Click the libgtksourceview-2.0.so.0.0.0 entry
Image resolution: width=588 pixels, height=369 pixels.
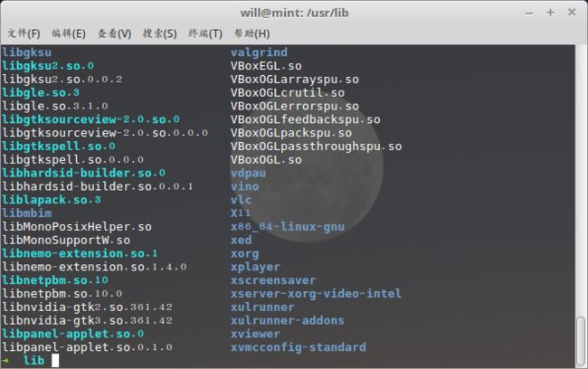tap(105, 133)
